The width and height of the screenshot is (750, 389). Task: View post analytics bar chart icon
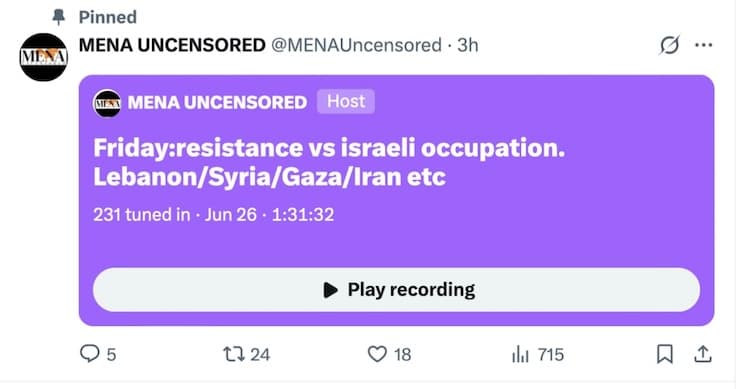tap(520, 355)
